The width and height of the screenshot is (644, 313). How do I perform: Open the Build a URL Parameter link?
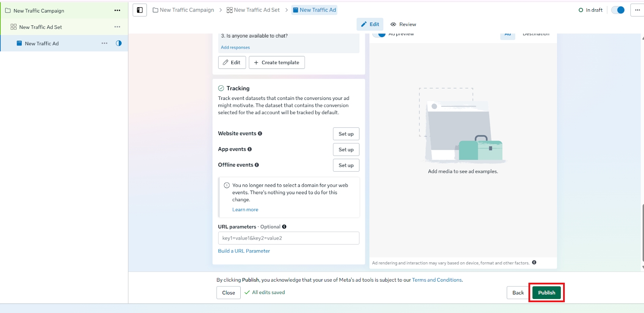244,251
